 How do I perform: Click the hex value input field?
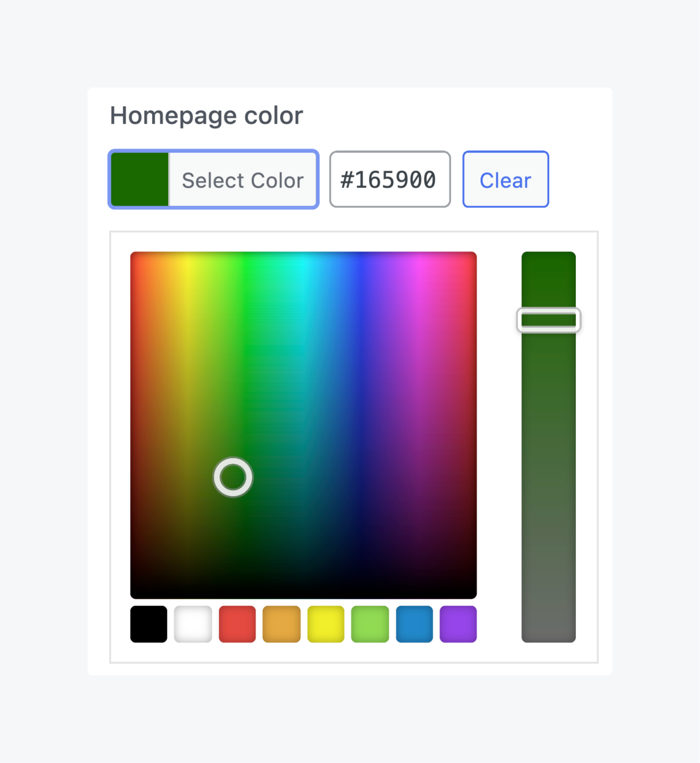pos(389,179)
